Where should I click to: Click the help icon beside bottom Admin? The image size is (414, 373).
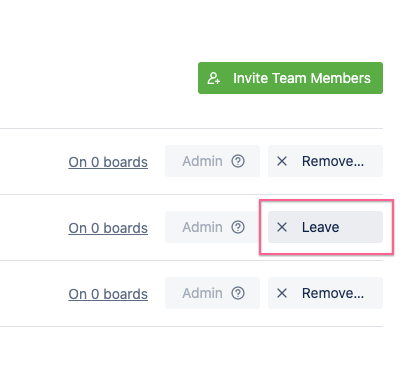click(x=238, y=293)
